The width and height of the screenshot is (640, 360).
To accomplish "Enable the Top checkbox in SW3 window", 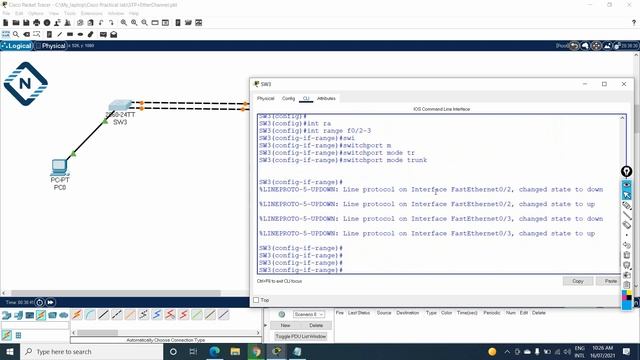I will pyautogui.click(x=256, y=300).
